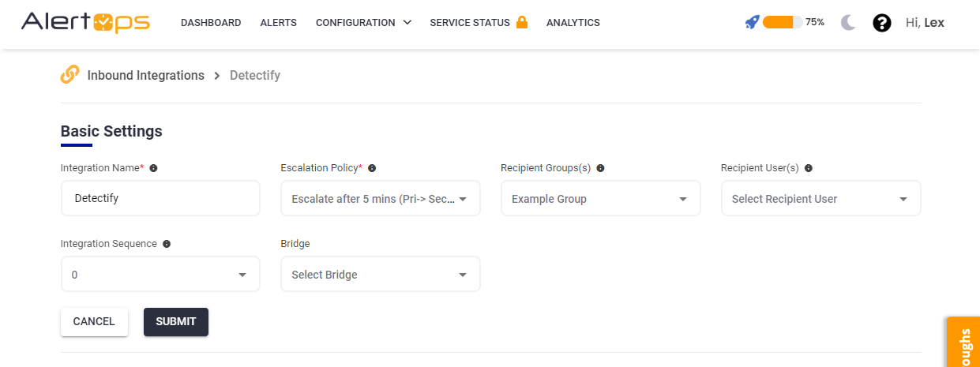Toggle dark mode with the moon icon
Screen dimensions: 980x367
click(848, 23)
